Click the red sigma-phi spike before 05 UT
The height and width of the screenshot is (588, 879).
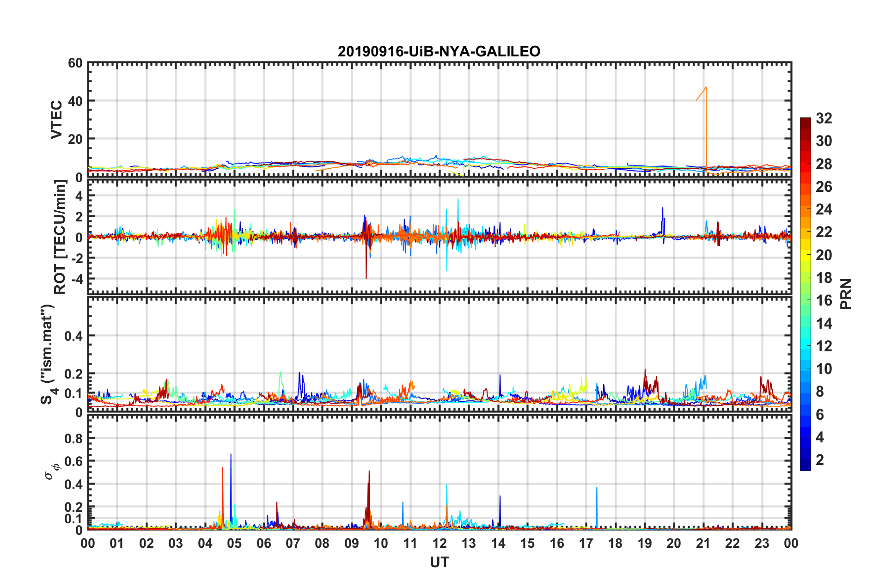pyautogui.click(x=222, y=497)
